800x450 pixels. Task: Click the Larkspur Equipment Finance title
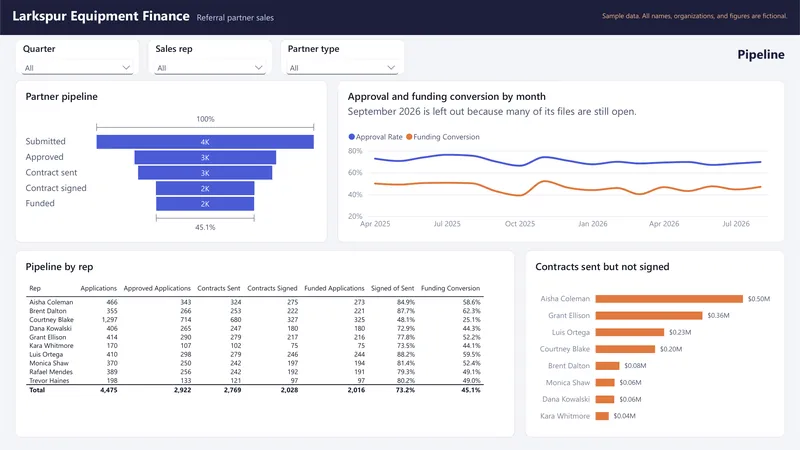[x=101, y=16]
